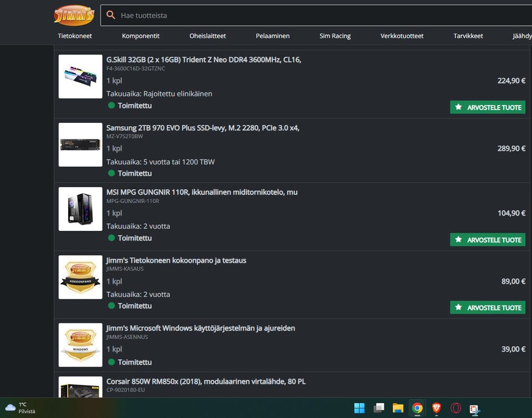Open the Jimm's logo home link
The width and height of the screenshot is (532, 418).
74,16
